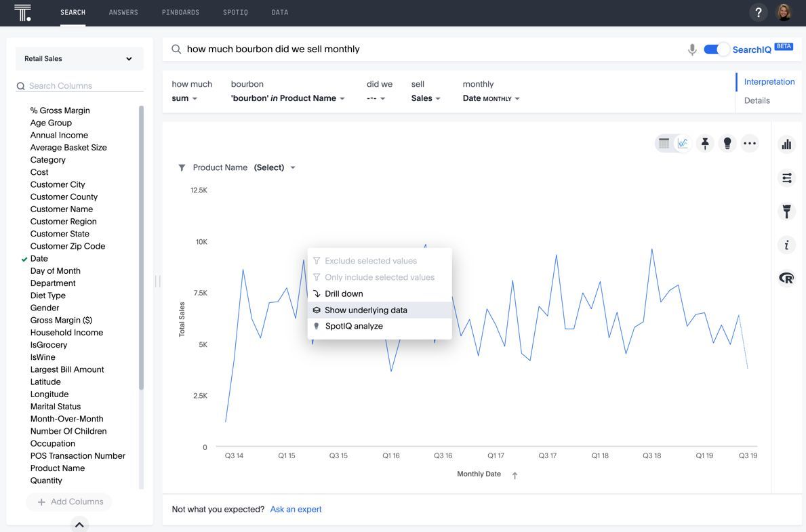This screenshot has height=532, width=806.
Task: Expand the Retail Sales data source dropdown
Action: coord(79,59)
